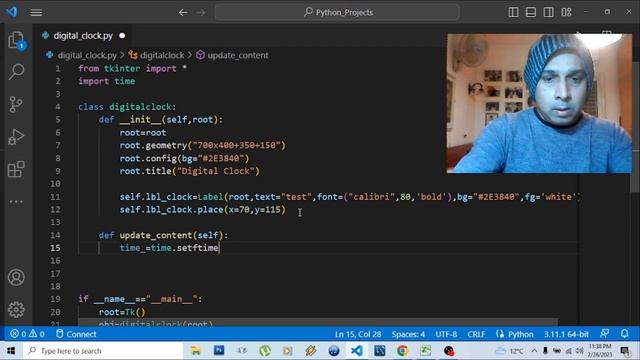Open errors and warnings count in status bar
640x360 pixels.
pyautogui.click(x=27, y=334)
